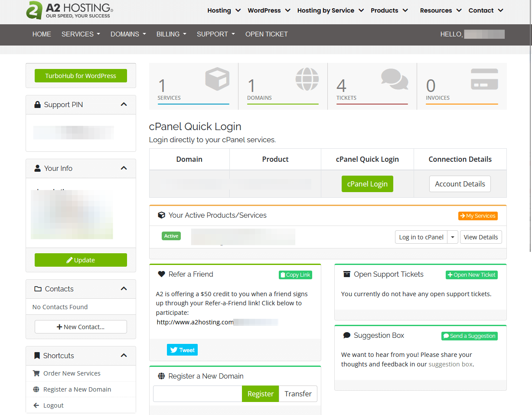This screenshot has width=532, height=415.
Task: Open dropdown arrow beside Log in to cPanel
Action: 453,237
